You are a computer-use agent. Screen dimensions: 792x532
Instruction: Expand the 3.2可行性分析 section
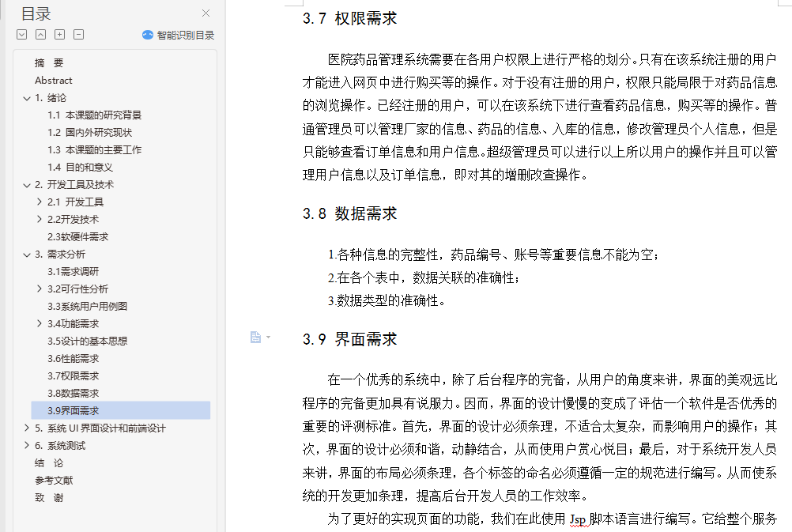point(40,289)
